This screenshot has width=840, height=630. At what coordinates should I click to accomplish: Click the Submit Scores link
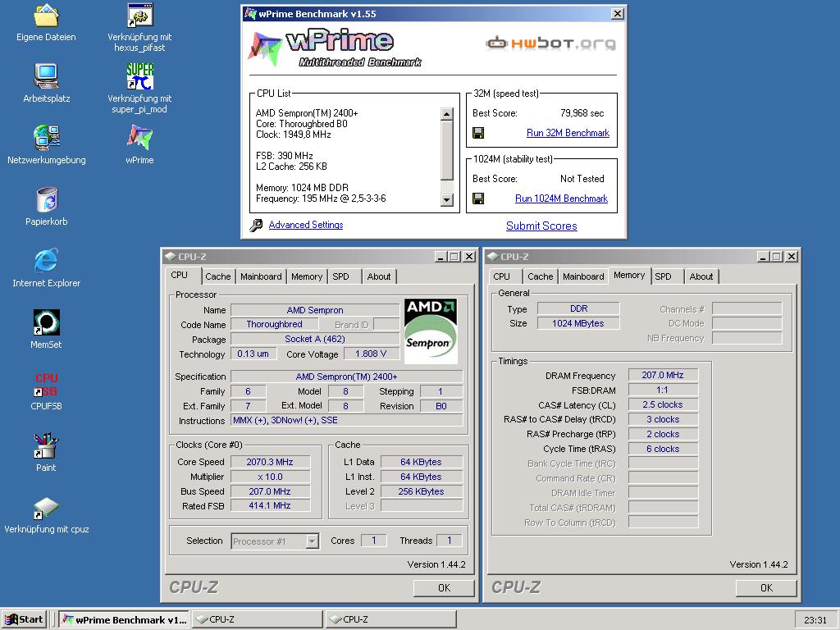pyautogui.click(x=541, y=226)
